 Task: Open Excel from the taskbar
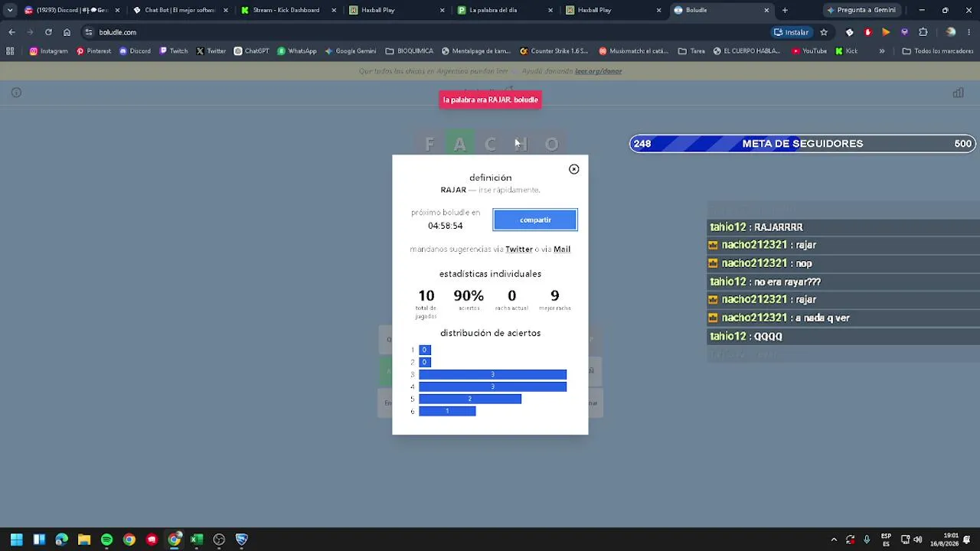197,540
